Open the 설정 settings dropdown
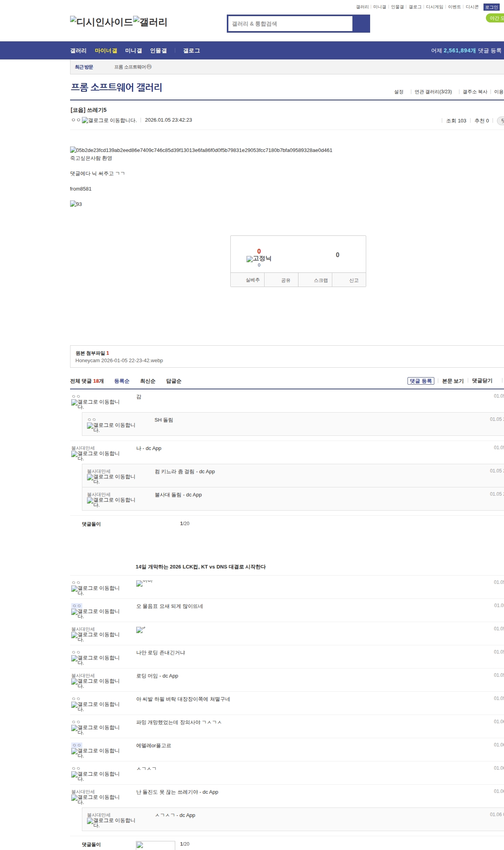The width and height of the screenshot is (504, 850). pos(398,92)
